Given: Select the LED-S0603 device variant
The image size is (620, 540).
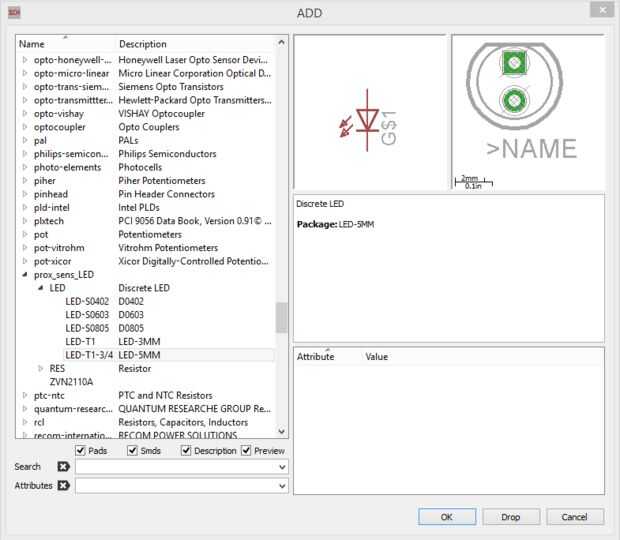Looking at the screenshot, I should point(87,315).
